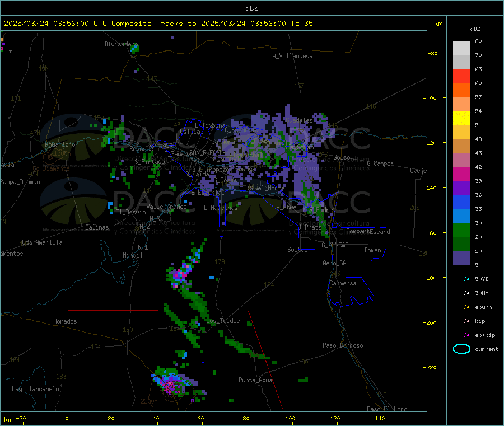Click the Divisadero map label
Screen dimensions: 504x426
coord(121,44)
